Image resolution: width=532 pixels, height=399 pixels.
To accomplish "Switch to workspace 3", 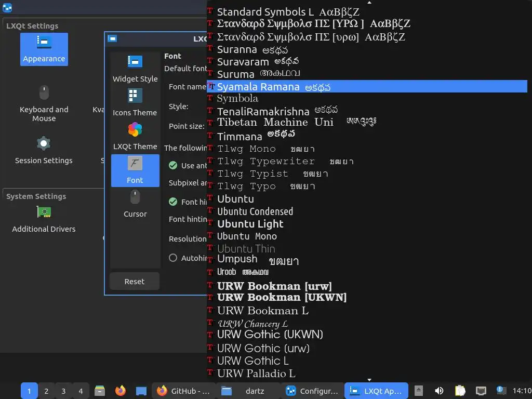I will pyautogui.click(x=63, y=391).
